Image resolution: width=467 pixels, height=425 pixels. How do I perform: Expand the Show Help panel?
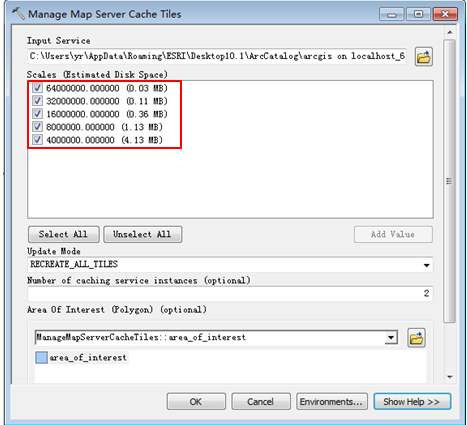[412, 402]
